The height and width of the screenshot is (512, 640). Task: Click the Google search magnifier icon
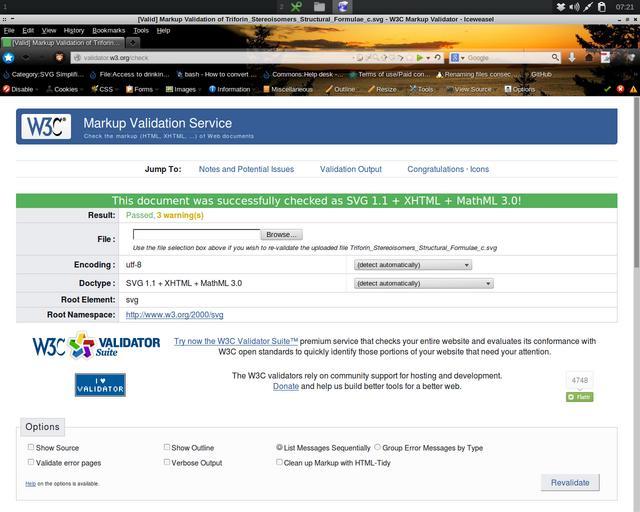[553, 58]
